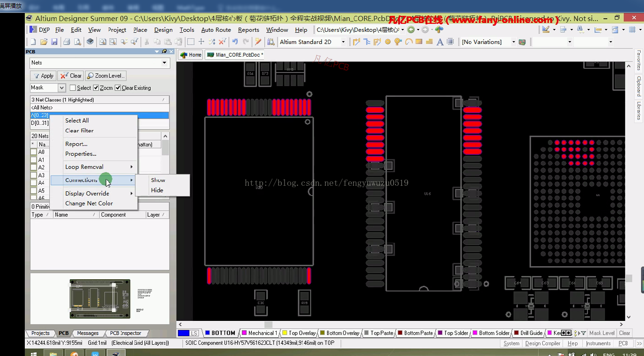Click the Mask Level button

602,333
